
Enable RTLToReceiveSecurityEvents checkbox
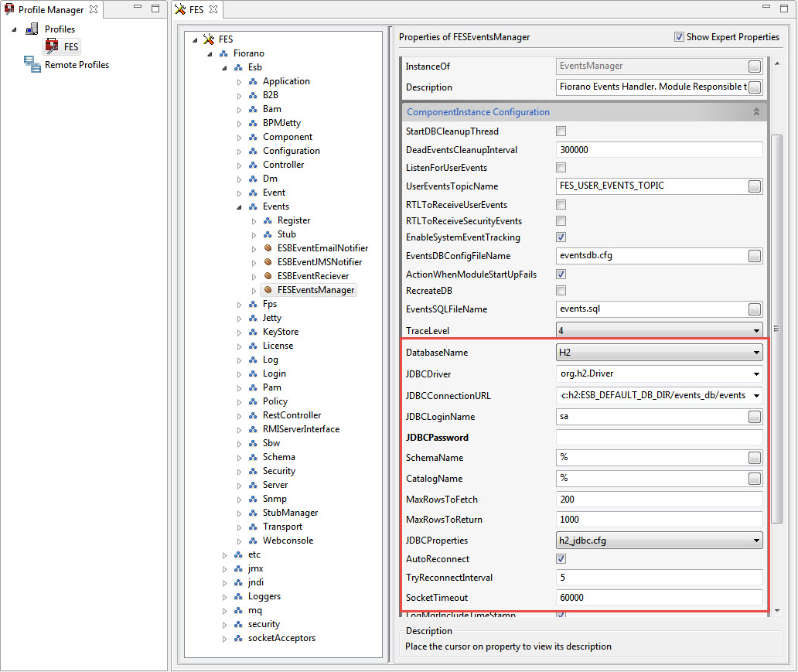tap(561, 221)
